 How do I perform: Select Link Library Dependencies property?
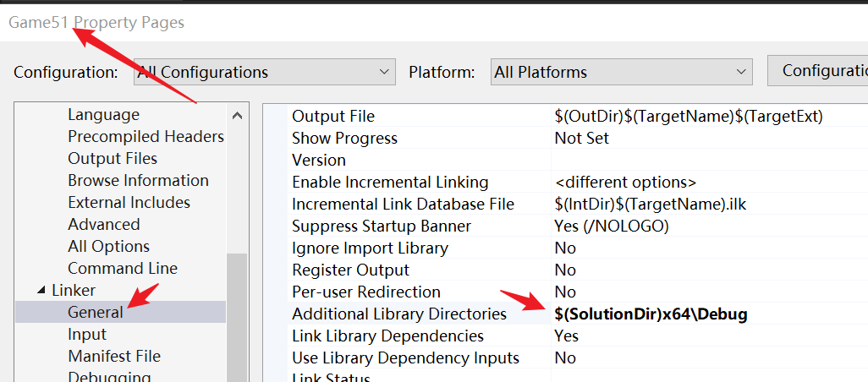pos(387,336)
